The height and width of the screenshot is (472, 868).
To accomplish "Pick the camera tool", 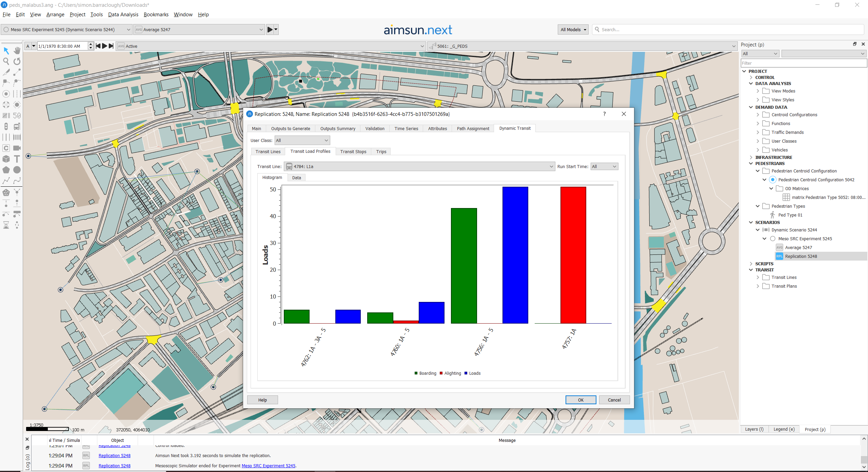I will click(x=17, y=148).
